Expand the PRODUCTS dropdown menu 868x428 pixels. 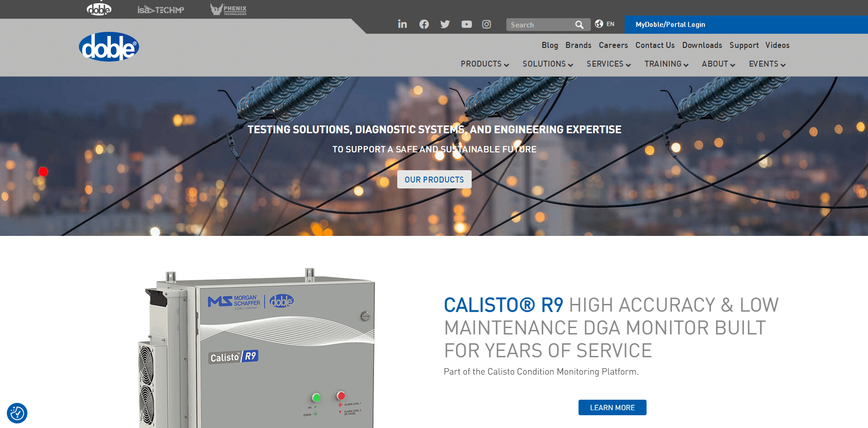coord(484,64)
